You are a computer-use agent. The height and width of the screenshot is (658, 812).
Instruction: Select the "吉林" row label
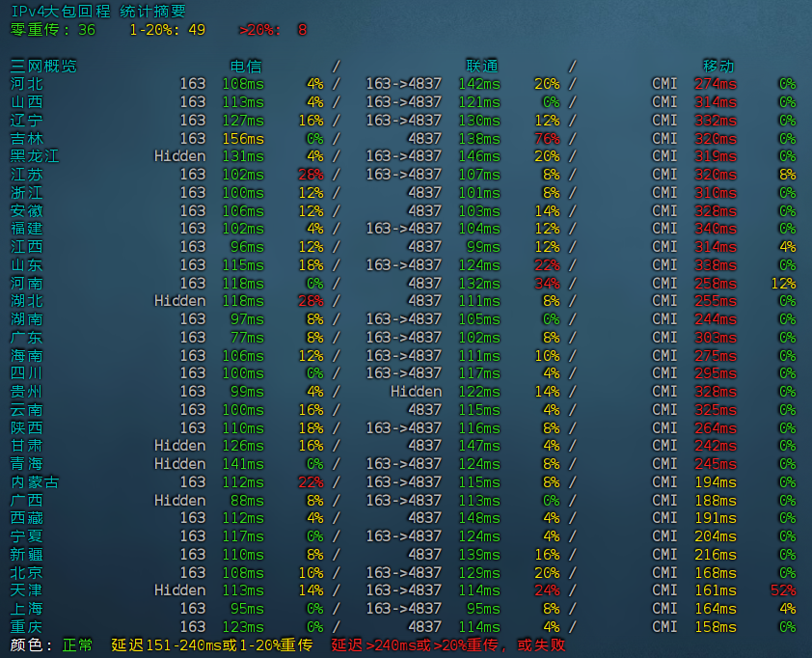pyautogui.click(x=27, y=138)
